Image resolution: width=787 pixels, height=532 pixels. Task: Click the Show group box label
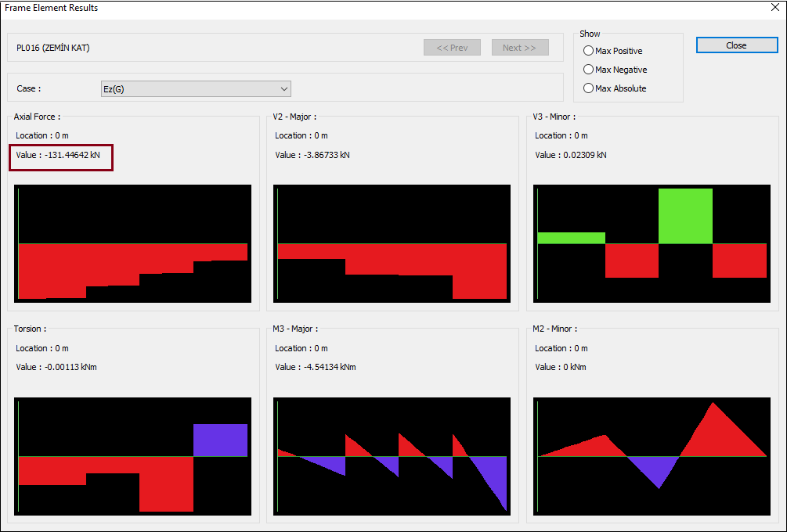click(589, 34)
